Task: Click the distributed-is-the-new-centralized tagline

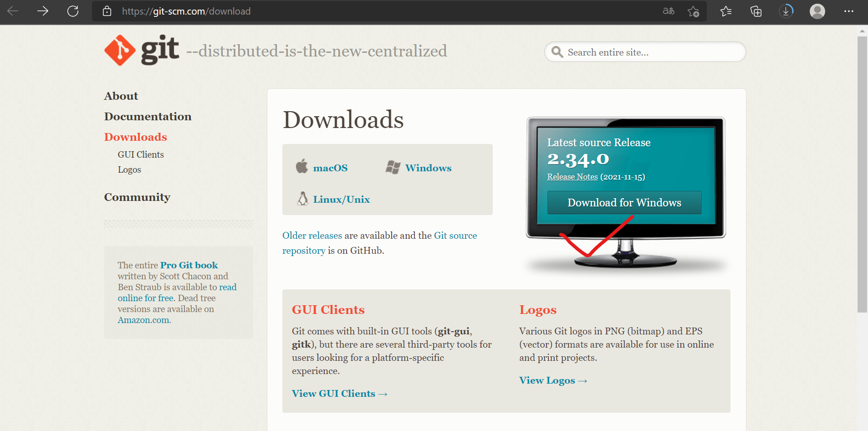Action: tap(317, 51)
